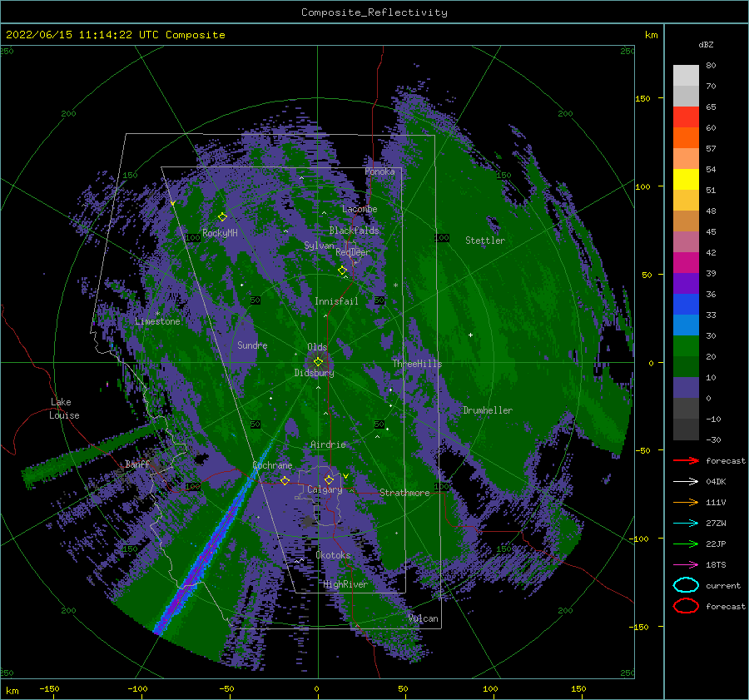
Task: Click the right axis 150 km tick label
Action: point(642,98)
